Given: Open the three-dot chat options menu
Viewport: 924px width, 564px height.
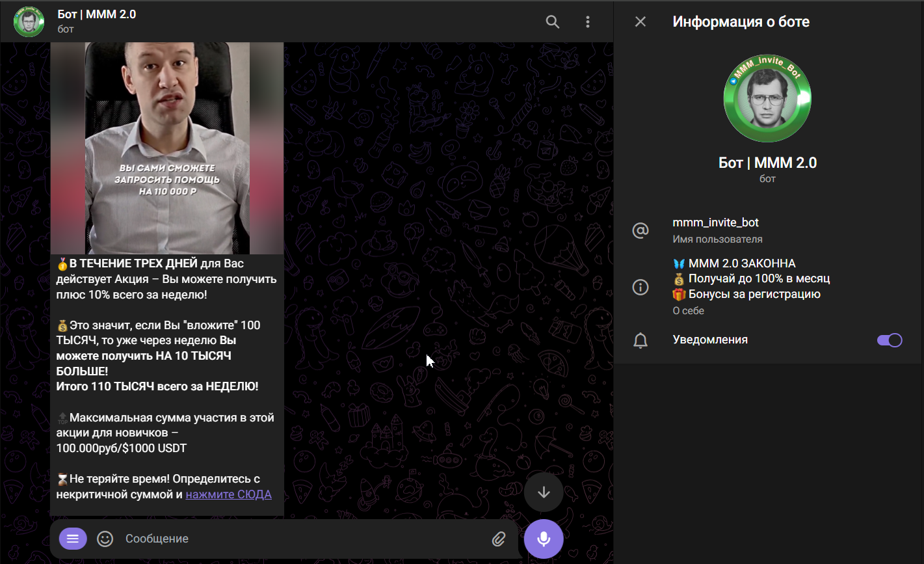Looking at the screenshot, I should [x=588, y=22].
